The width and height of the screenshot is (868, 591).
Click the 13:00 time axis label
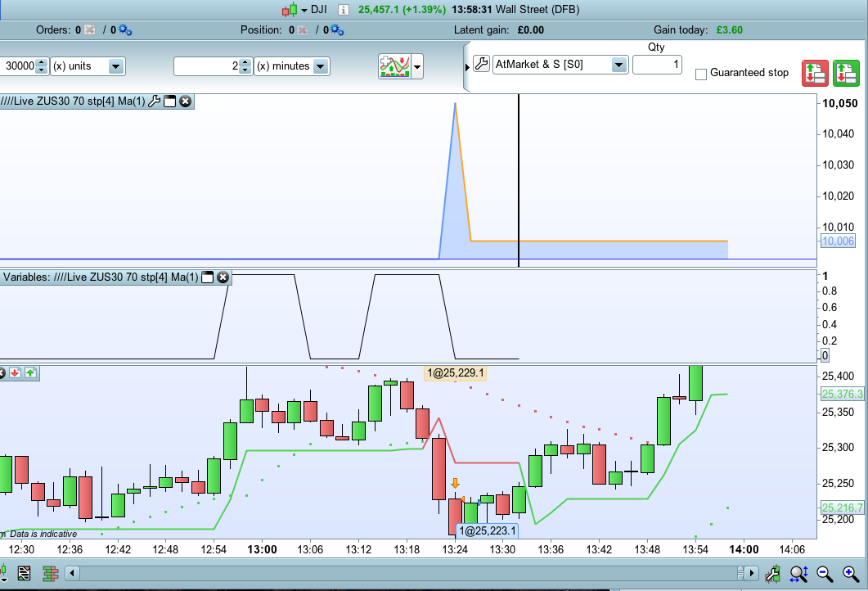[x=262, y=549]
